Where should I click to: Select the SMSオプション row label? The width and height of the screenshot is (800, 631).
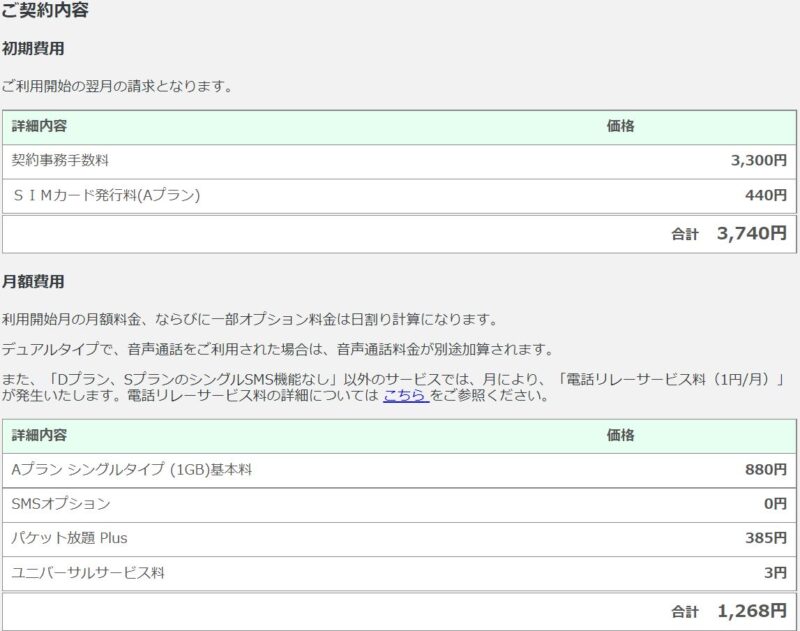coord(61,503)
